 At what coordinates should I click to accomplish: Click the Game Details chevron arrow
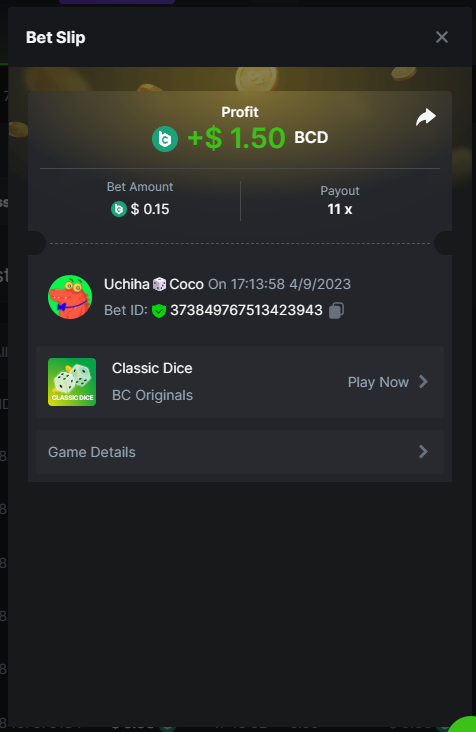point(423,451)
